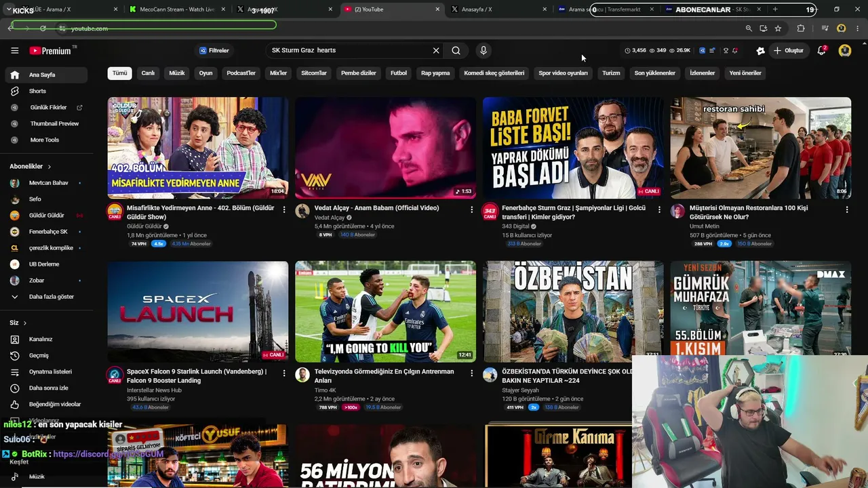Open options for Müşterisi Olmayan Restoranlara video

pyautogui.click(x=847, y=210)
